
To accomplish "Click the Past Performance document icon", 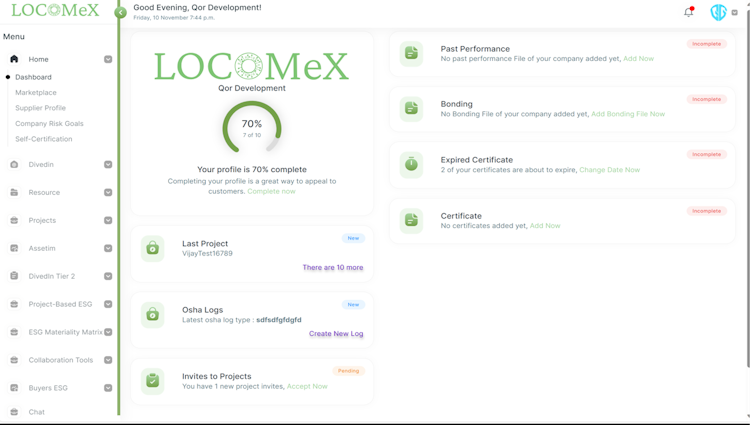I will [x=411, y=54].
